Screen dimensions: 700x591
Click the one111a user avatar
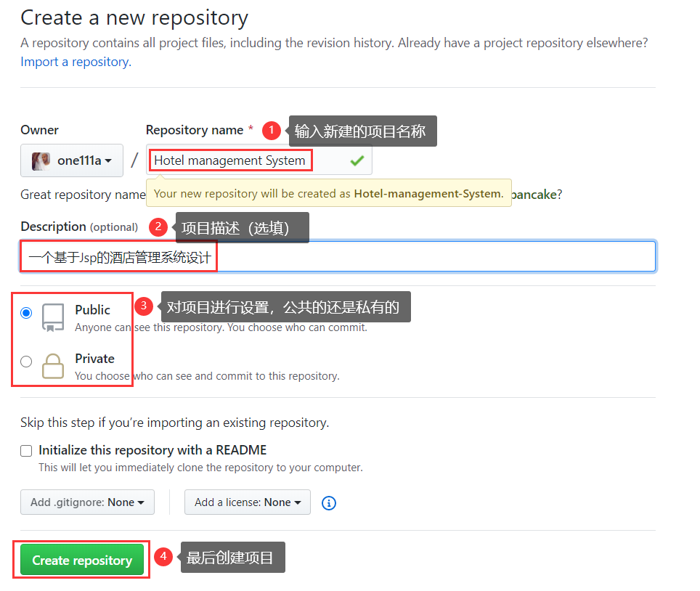pyautogui.click(x=40, y=160)
